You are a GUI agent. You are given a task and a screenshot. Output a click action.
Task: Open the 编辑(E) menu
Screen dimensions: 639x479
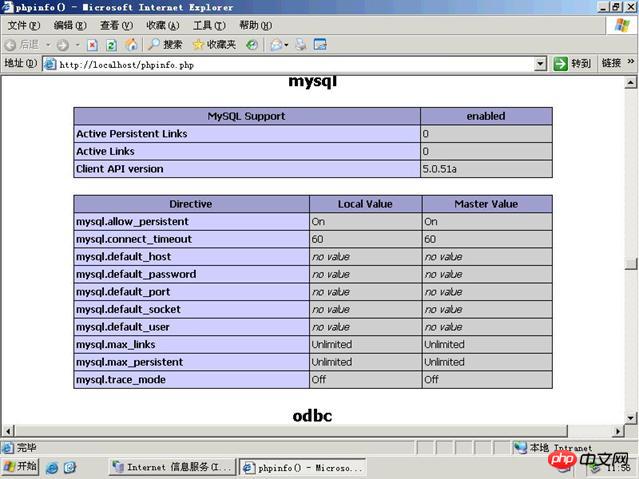(x=70, y=25)
